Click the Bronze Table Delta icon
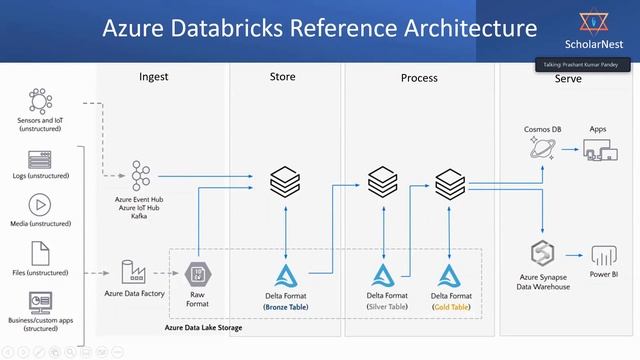Screen dimensions: 640x360 (x=286, y=276)
